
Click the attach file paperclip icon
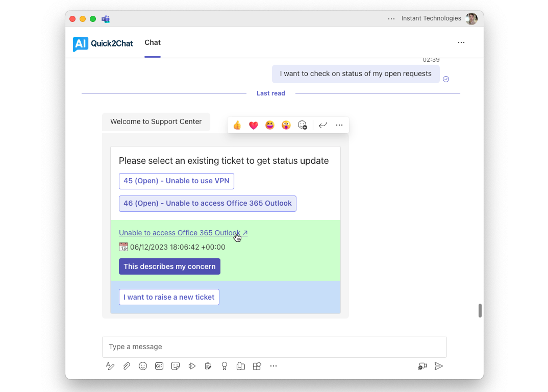[x=127, y=366]
